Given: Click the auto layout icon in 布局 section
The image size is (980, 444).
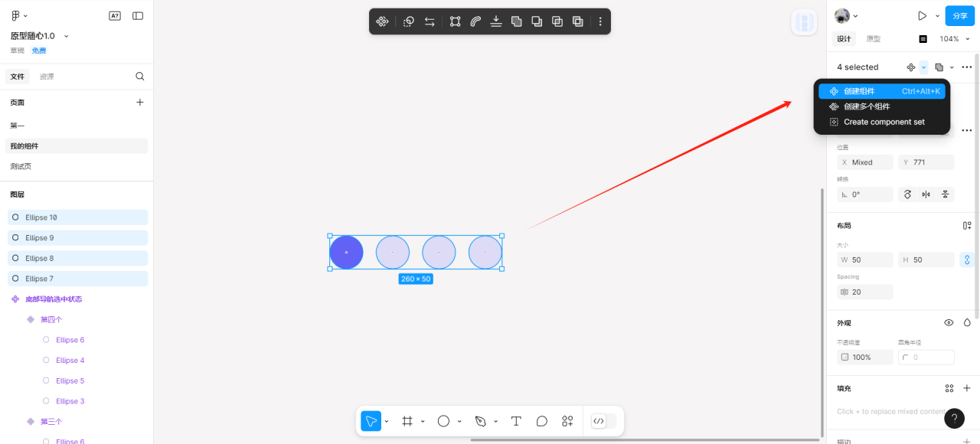Looking at the screenshot, I should tap(967, 226).
